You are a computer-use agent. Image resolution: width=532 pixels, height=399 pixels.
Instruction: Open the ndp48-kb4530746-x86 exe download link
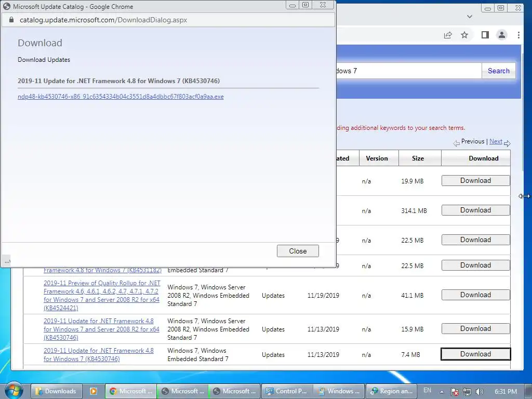tap(121, 97)
